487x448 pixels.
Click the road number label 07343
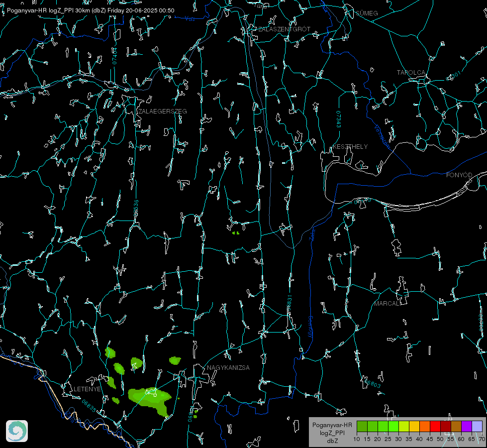[x=339, y=119]
